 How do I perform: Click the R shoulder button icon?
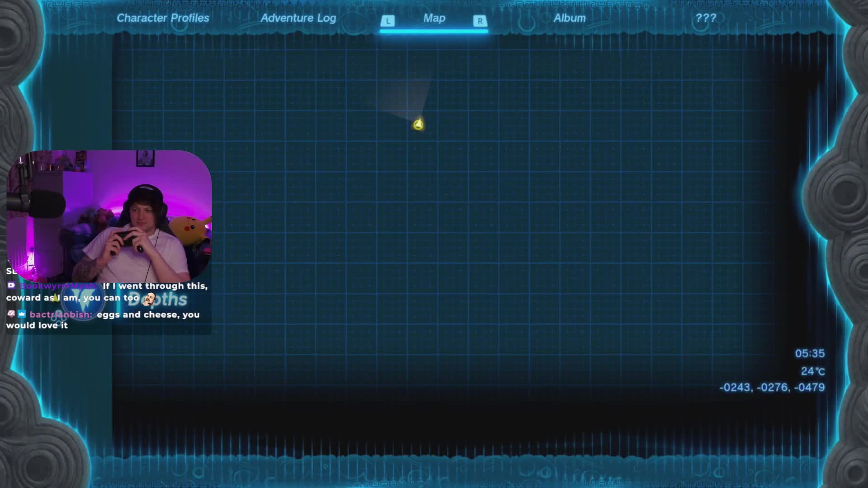[480, 21]
